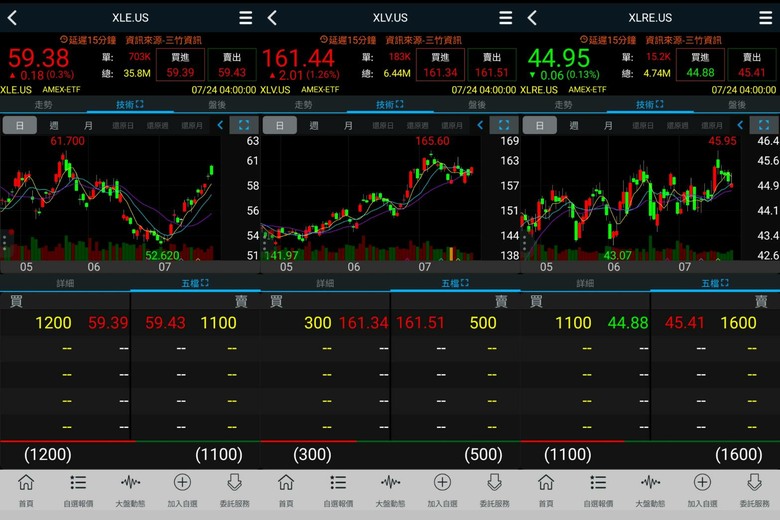Select daily (日) period on XLV.US chart
This screenshot has width=780, height=520.
(x=280, y=125)
